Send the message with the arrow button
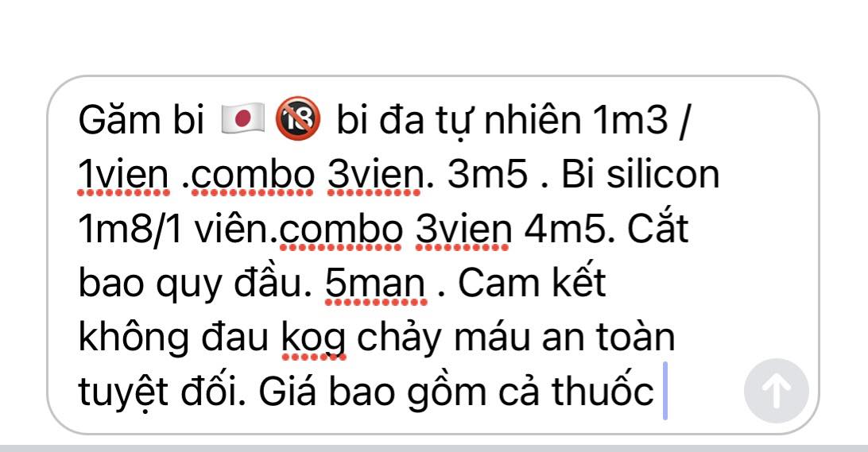This screenshot has height=452, width=868. [x=776, y=391]
